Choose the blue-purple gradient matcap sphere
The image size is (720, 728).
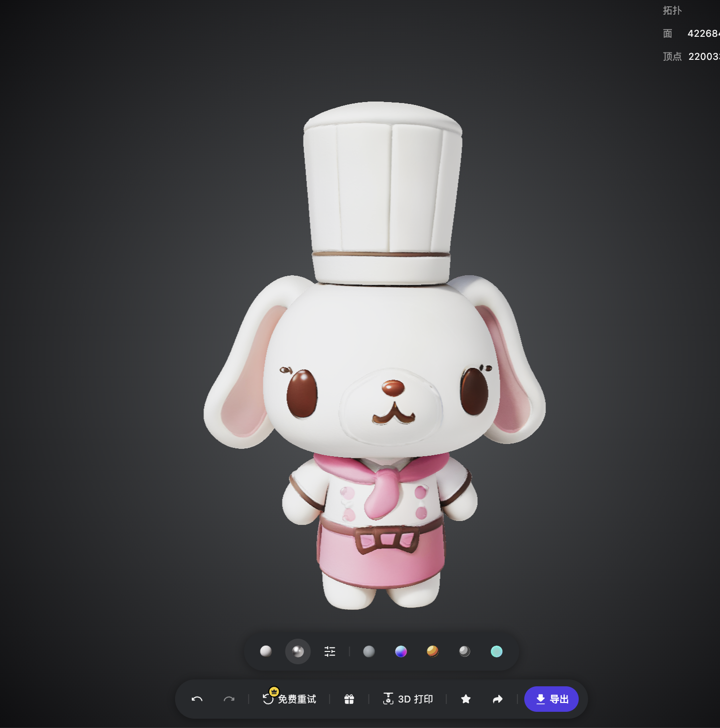click(x=401, y=651)
